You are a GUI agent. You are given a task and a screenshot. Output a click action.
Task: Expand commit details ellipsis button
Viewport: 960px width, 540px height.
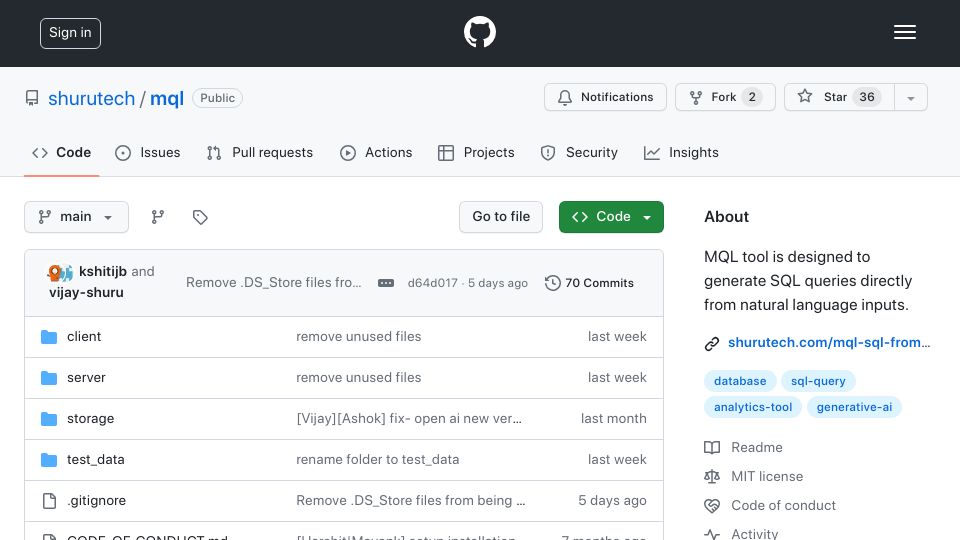[x=386, y=283]
